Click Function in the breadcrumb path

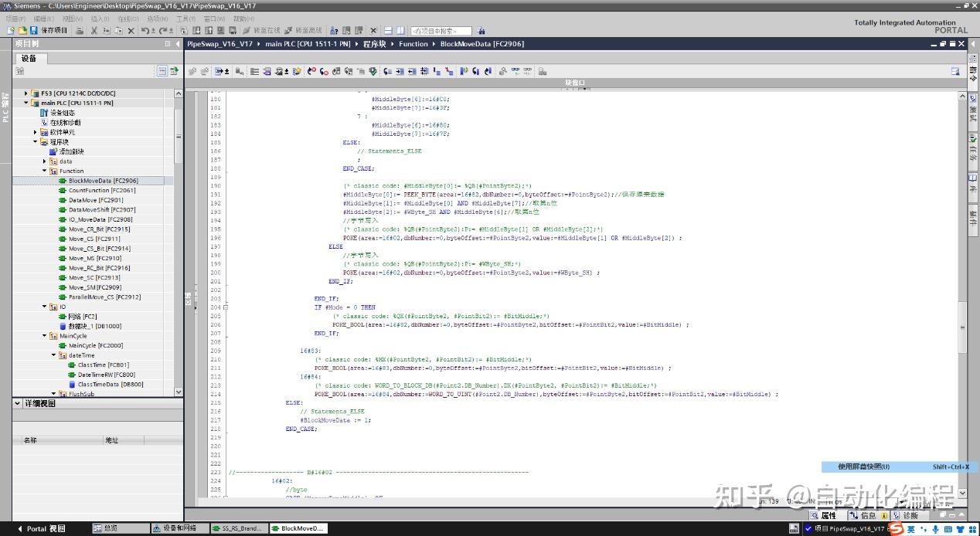(413, 44)
